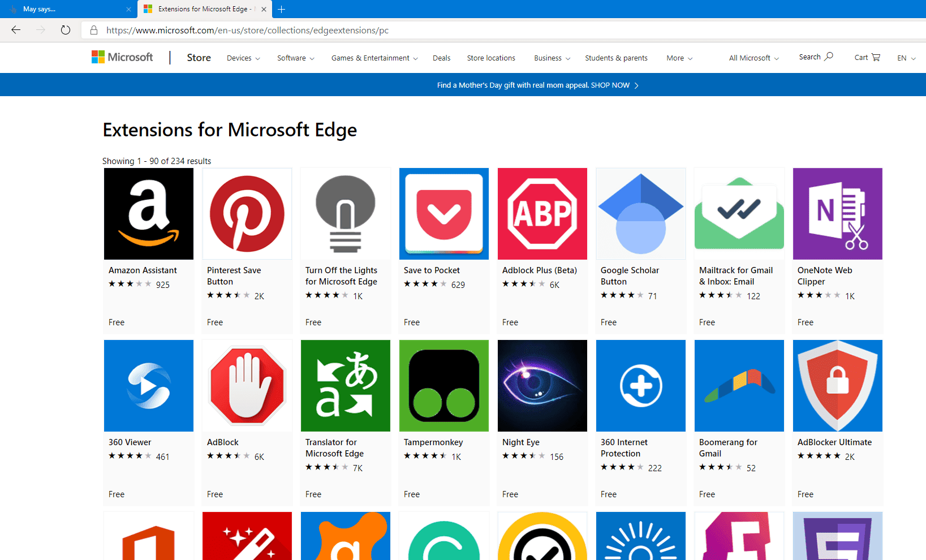Open the Night Eye extension tile
This screenshot has height=560, width=926.
(542, 385)
